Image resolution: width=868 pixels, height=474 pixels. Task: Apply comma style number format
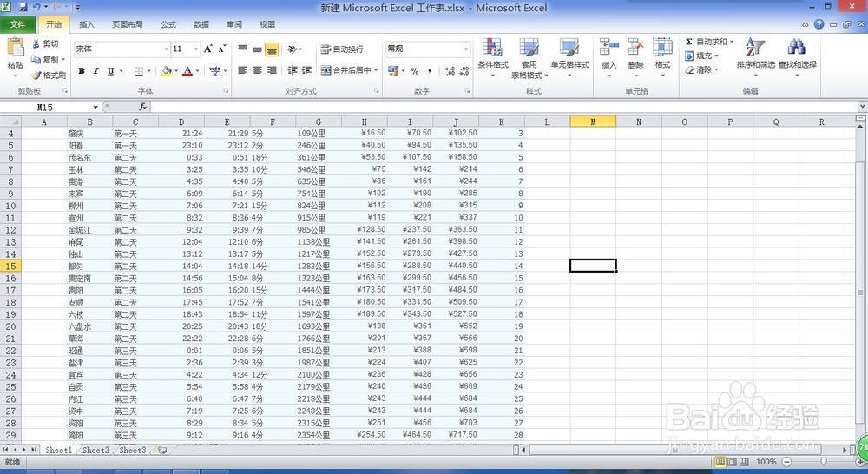430,71
